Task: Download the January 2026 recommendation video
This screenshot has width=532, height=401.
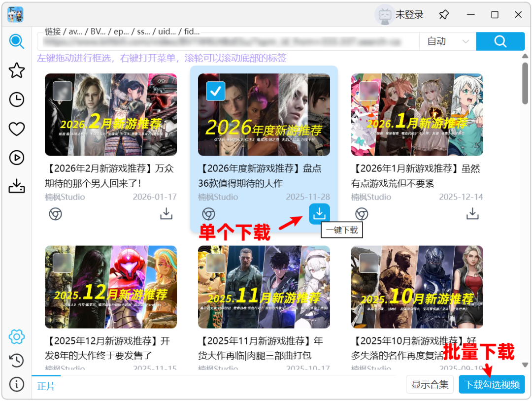Action: (x=472, y=214)
